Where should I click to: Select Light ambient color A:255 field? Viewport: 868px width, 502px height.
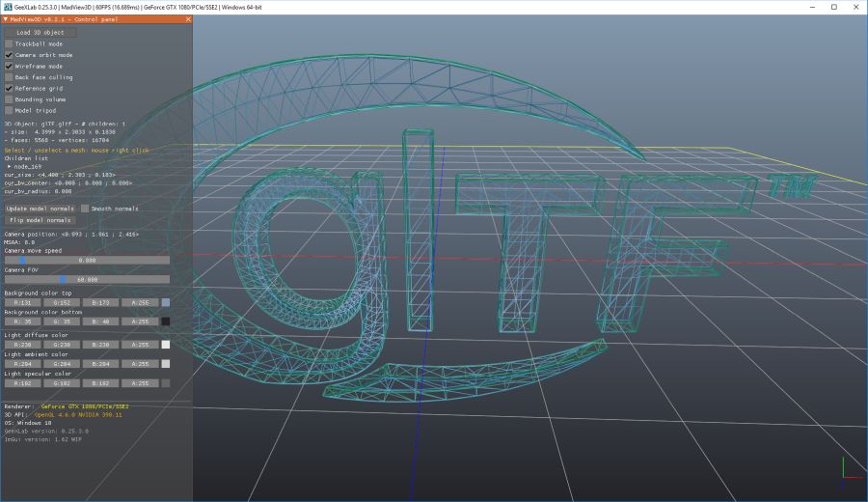(140, 364)
